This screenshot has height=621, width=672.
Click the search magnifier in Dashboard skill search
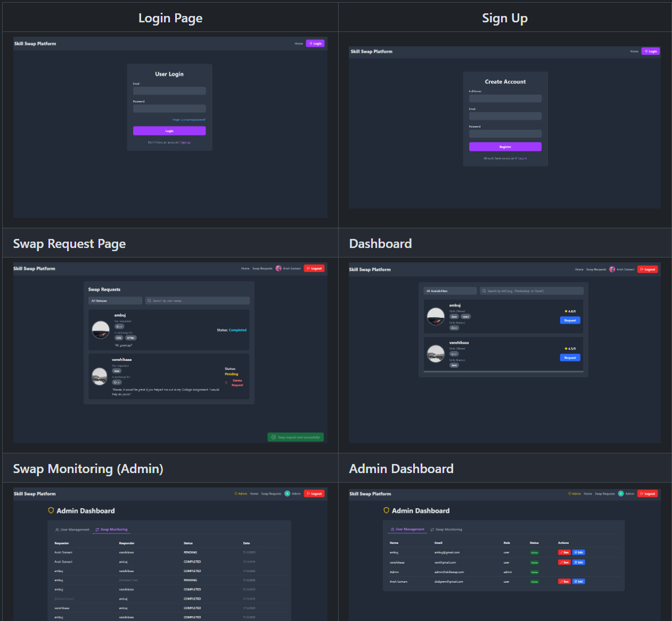click(x=484, y=291)
